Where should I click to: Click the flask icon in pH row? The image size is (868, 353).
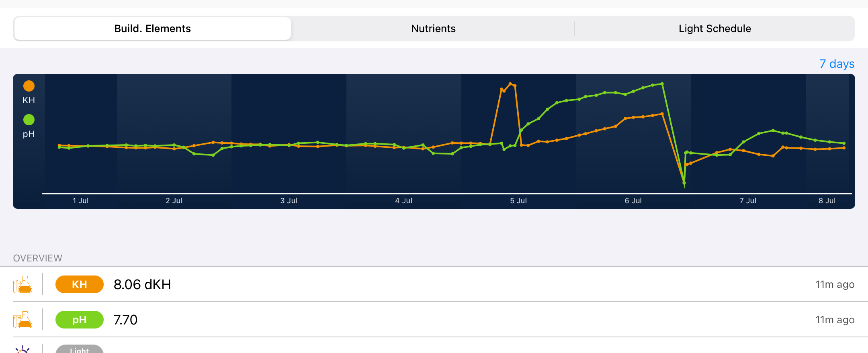click(23, 320)
